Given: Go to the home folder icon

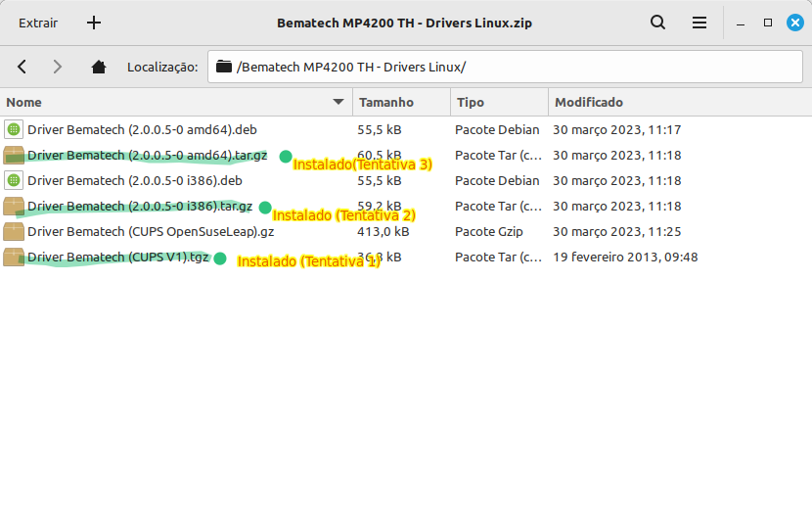Looking at the screenshot, I should click(99, 67).
